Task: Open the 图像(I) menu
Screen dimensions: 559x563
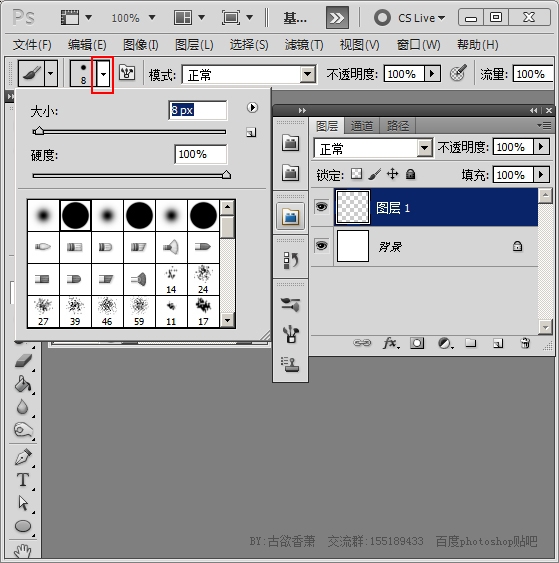Action: pos(140,45)
